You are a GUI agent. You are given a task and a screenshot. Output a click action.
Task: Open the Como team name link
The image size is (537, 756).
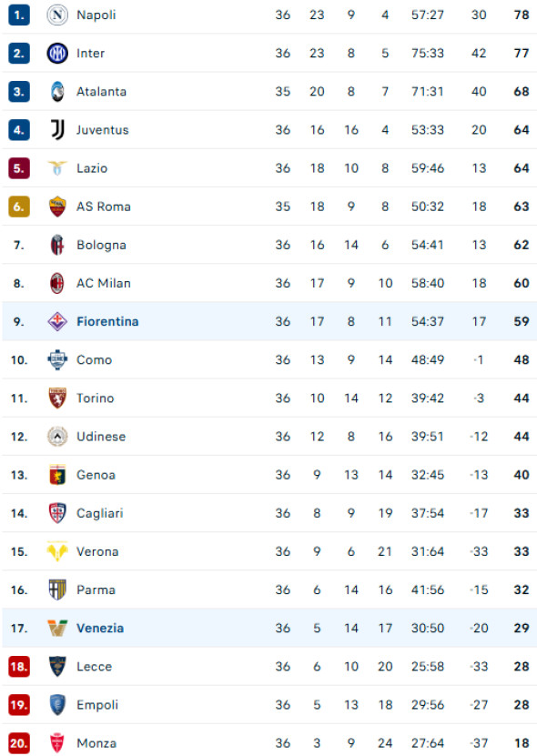coord(94,360)
